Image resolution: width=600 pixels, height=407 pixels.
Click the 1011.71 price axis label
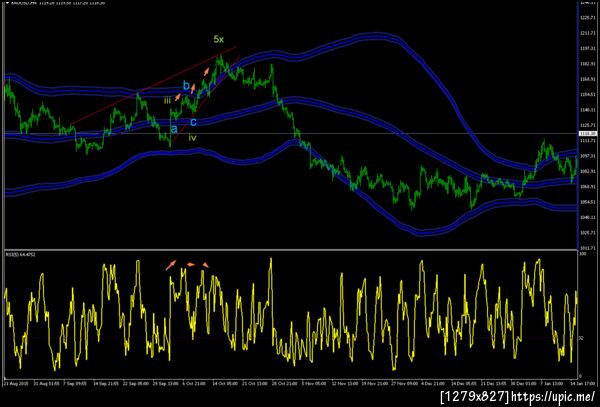[x=588, y=248]
